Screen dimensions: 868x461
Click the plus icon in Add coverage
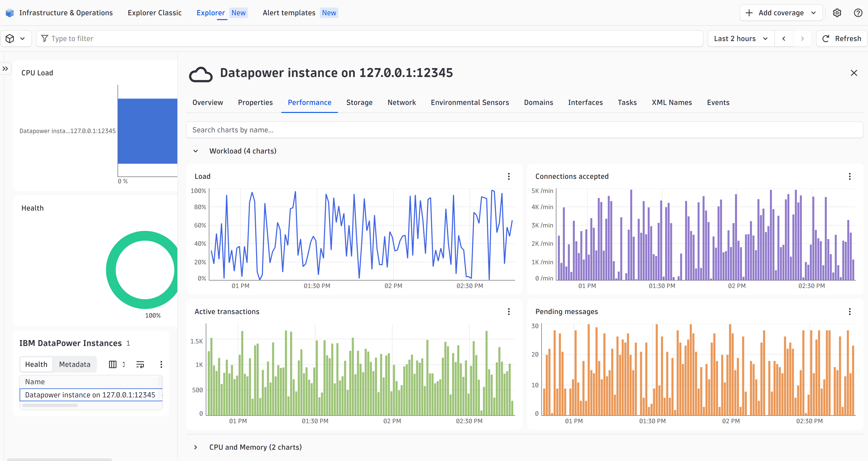click(x=749, y=13)
